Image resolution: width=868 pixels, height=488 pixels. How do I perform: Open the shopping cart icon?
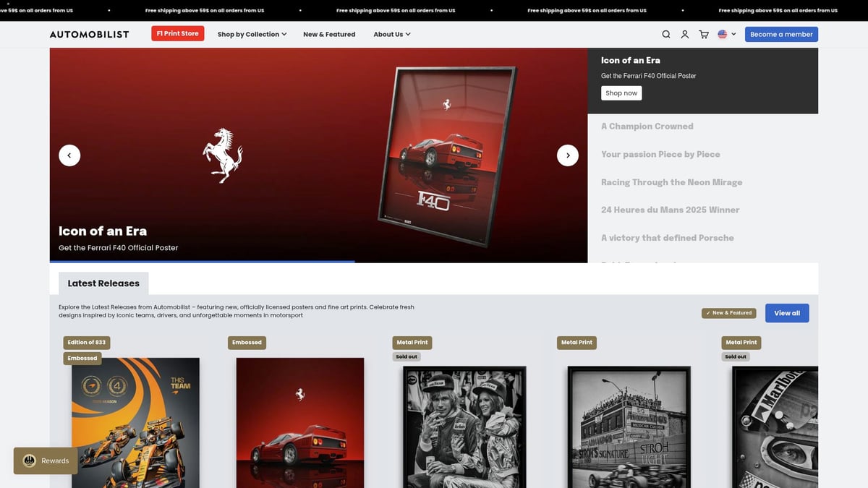704,34
